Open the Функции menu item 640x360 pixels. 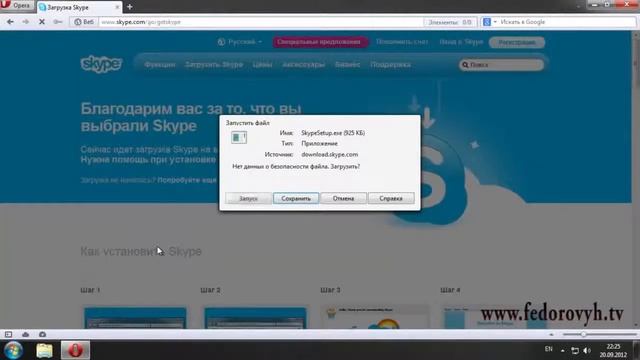(160, 64)
